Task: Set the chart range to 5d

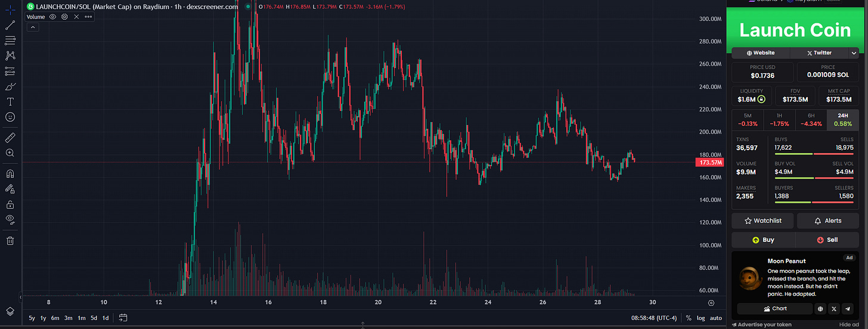Action: coord(94,318)
